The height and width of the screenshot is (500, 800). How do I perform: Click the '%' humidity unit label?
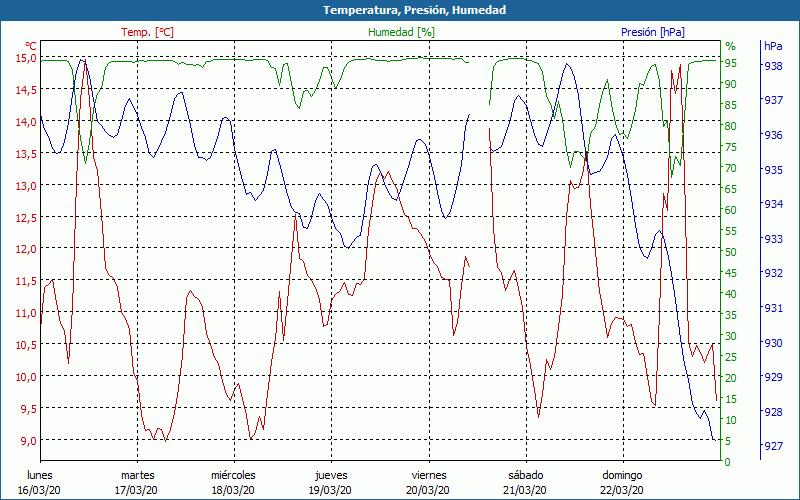point(731,46)
